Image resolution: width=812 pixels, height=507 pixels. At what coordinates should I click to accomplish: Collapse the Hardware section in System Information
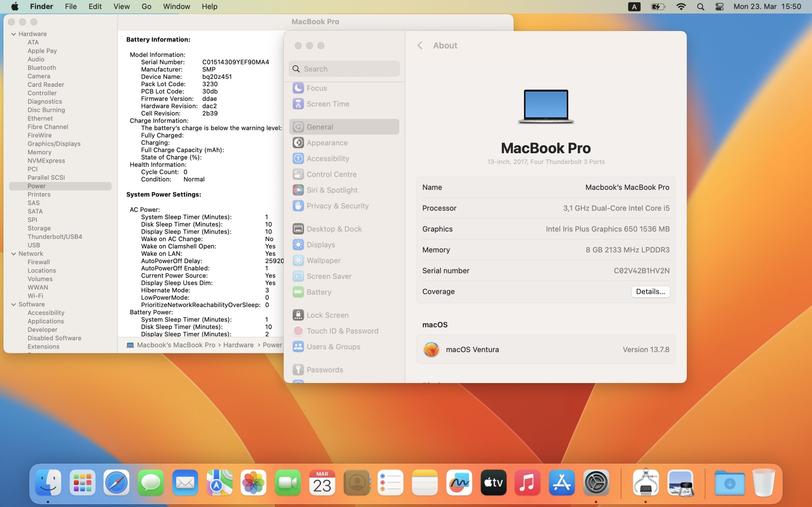13,34
